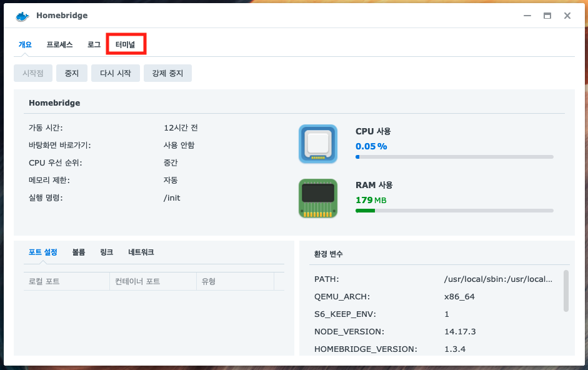Screen dimensions: 588x370
Task: Close the Homebridge window
Action: tap(567, 16)
